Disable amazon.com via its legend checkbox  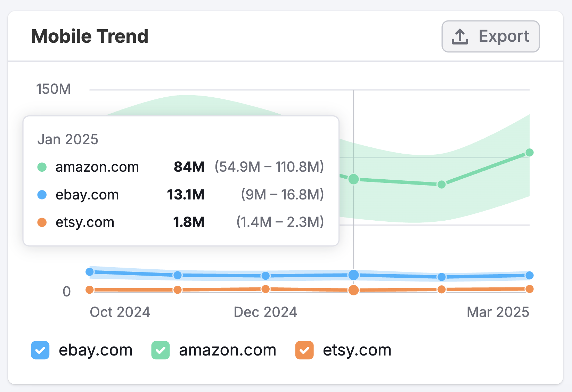[160, 350]
